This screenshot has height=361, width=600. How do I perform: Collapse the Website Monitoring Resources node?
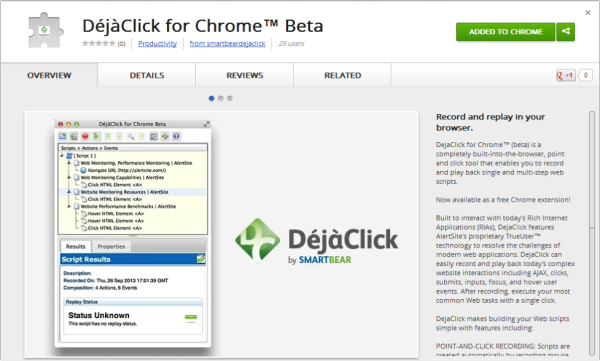[x=69, y=192]
